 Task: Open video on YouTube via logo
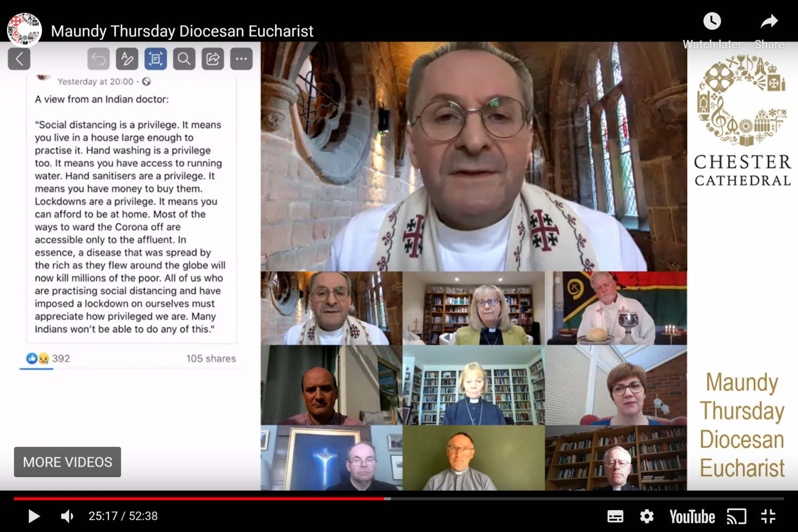click(x=692, y=517)
